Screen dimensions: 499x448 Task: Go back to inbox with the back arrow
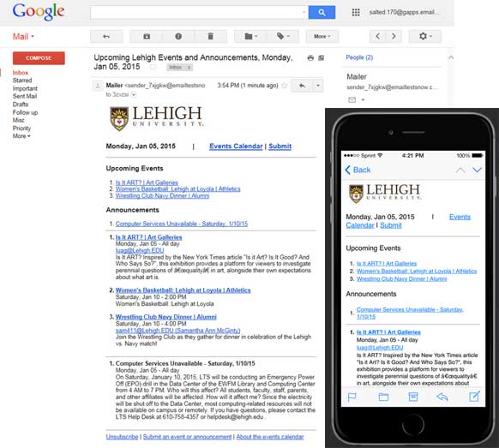pos(106,37)
